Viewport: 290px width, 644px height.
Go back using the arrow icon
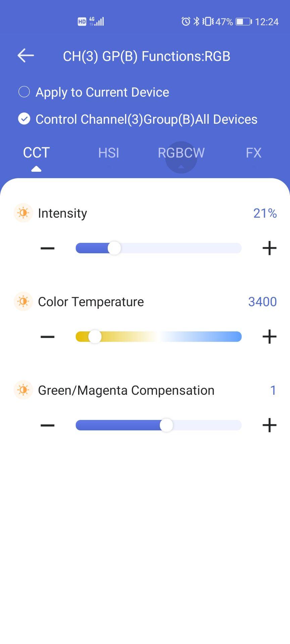click(x=26, y=55)
